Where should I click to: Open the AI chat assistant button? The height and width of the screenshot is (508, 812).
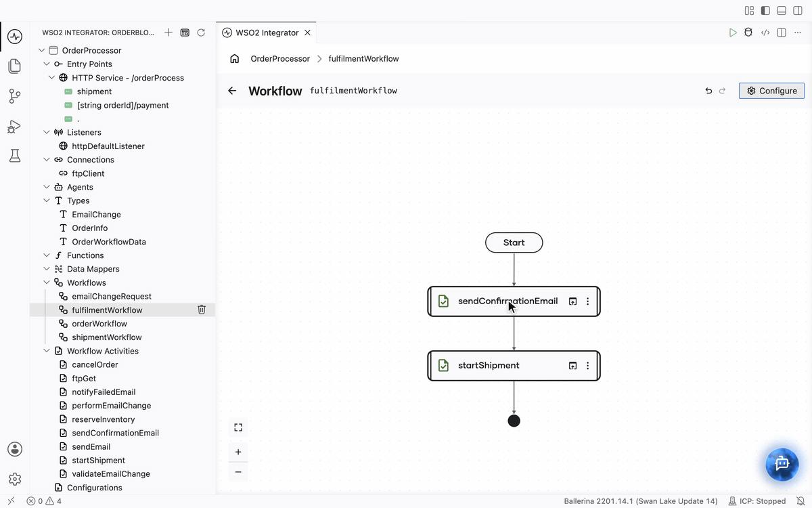click(x=782, y=463)
